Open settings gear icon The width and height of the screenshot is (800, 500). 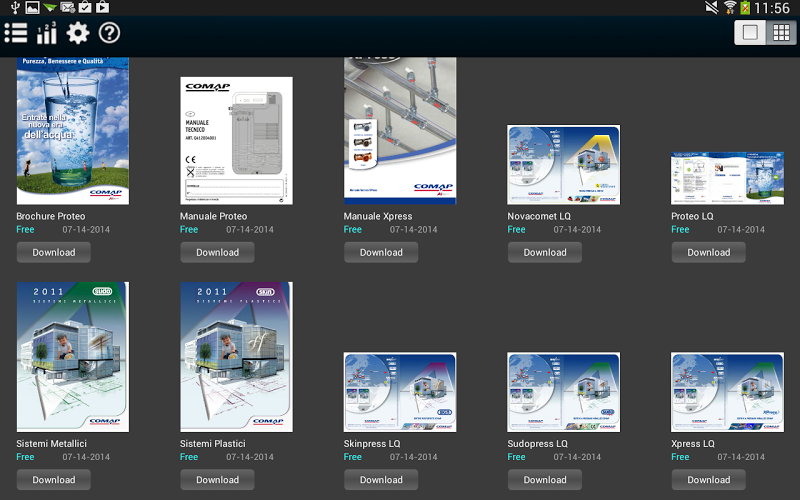click(78, 33)
